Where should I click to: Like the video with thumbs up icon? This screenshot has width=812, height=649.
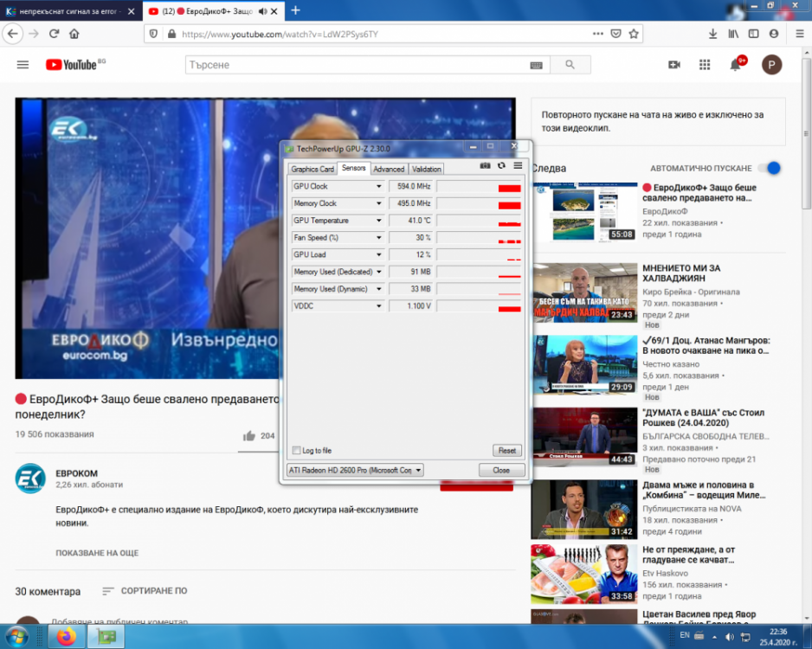[249, 436]
